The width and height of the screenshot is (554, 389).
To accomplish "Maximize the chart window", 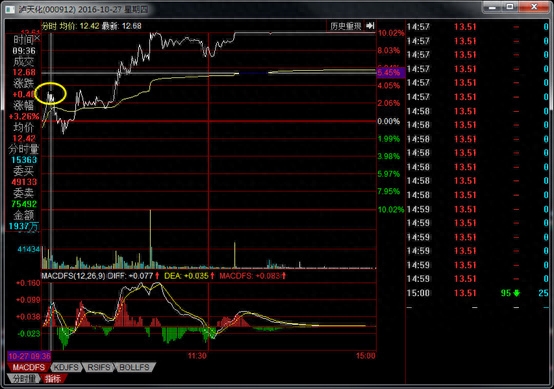I will [510, 7].
